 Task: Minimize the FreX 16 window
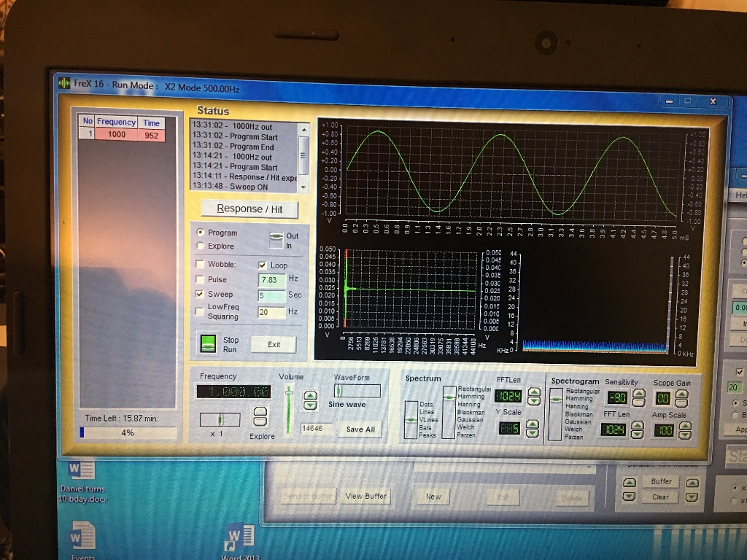(x=669, y=101)
